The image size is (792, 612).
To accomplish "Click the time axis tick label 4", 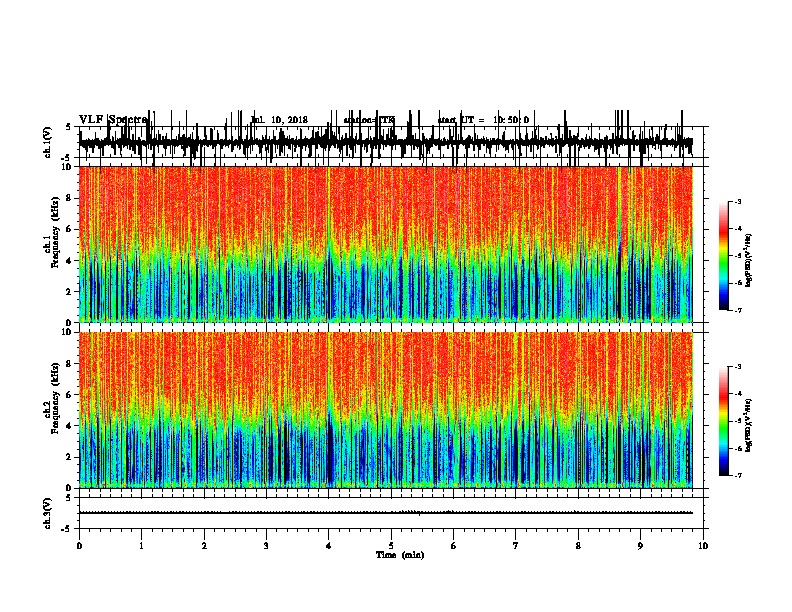I will coord(329,546).
